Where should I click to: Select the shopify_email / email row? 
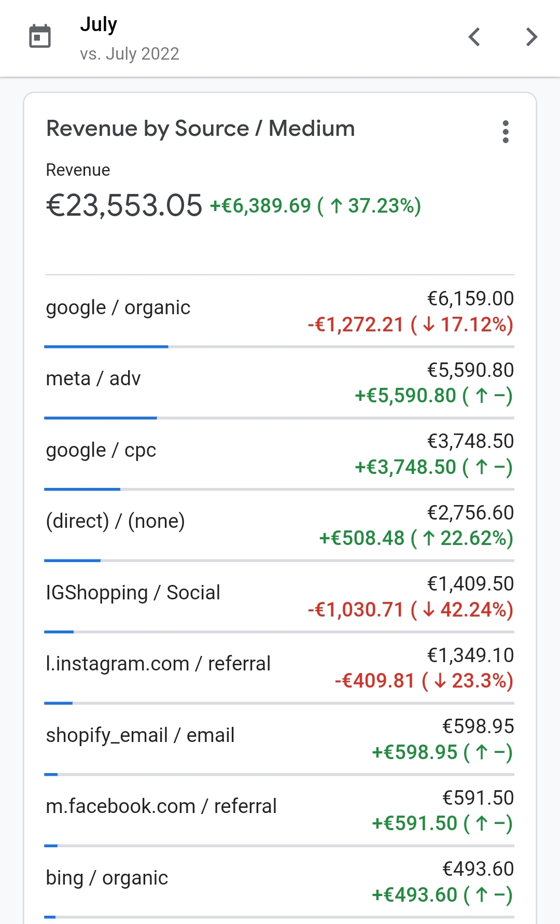point(140,735)
